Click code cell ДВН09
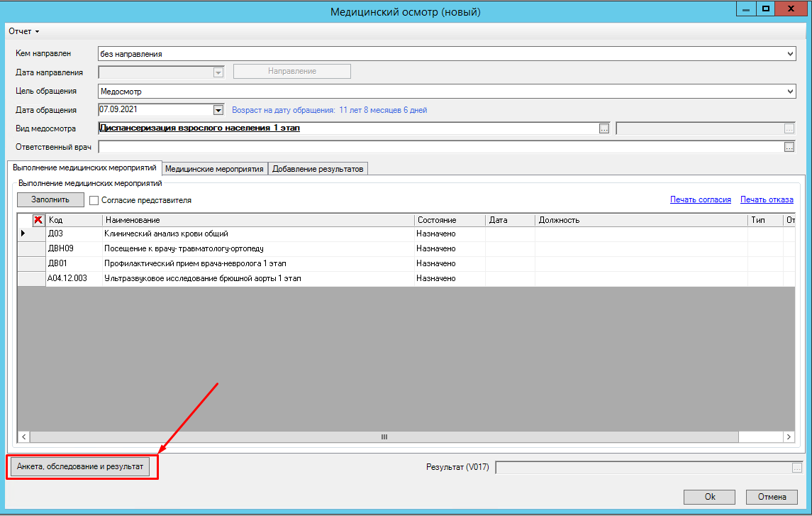Image resolution: width=812 pixels, height=516 pixels. (74, 248)
